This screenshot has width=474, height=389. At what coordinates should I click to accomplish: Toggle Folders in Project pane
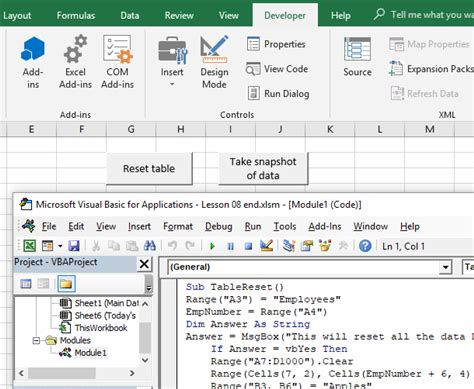tap(66, 284)
